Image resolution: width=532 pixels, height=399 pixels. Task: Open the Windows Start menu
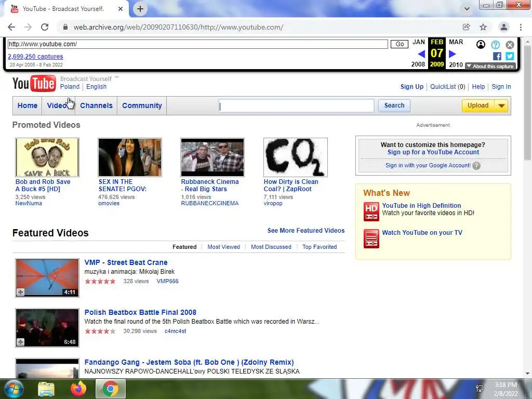pyautogui.click(x=14, y=389)
